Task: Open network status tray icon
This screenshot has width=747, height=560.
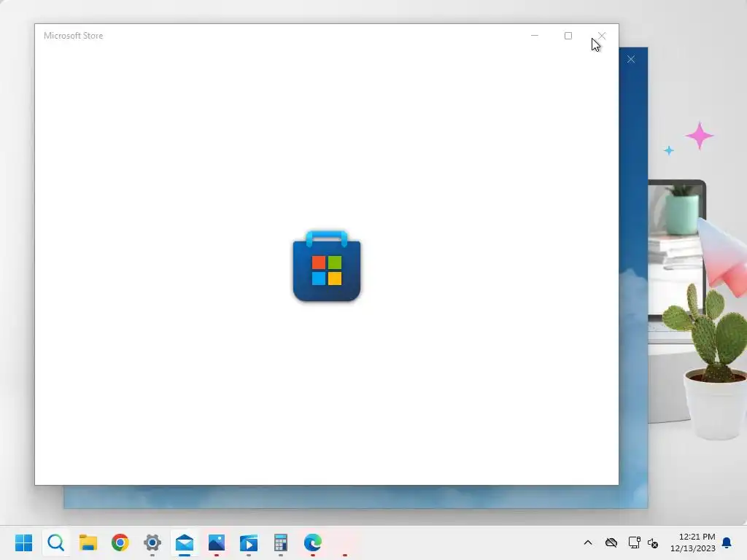Action: click(634, 542)
